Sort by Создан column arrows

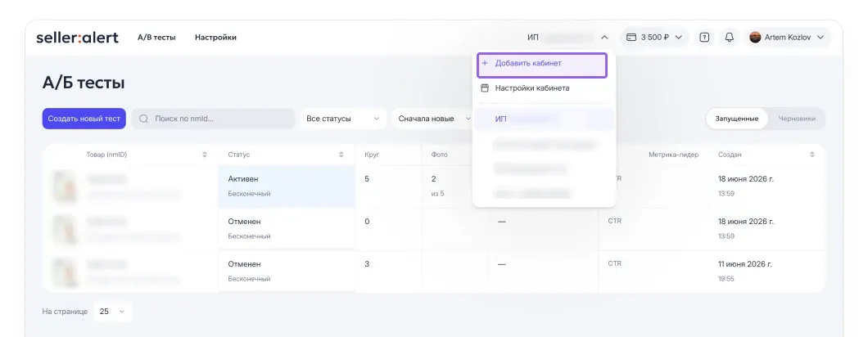[x=812, y=155]
